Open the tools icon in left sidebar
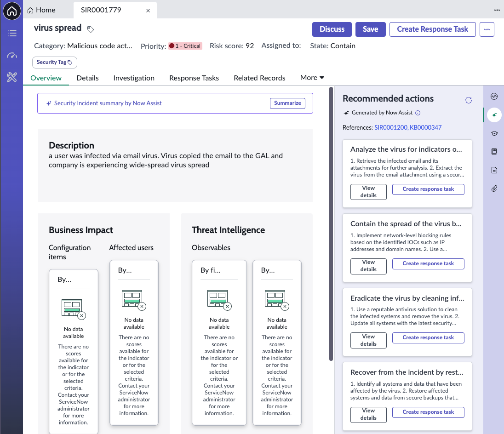Image resolution: width=504 pixels, height=434 pixels. click(12, 77)
